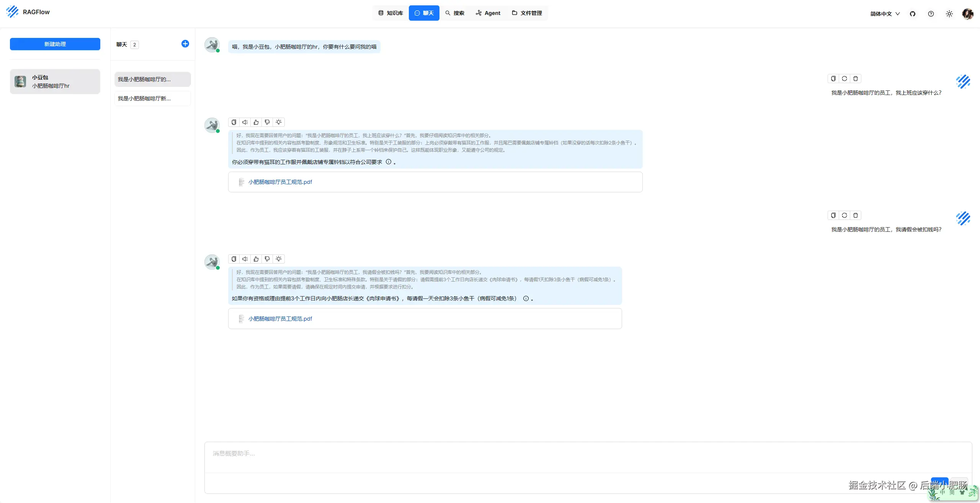
Task: Switch to the 知识库 tab
Action: pyautogui.click(x=390, y=13)
